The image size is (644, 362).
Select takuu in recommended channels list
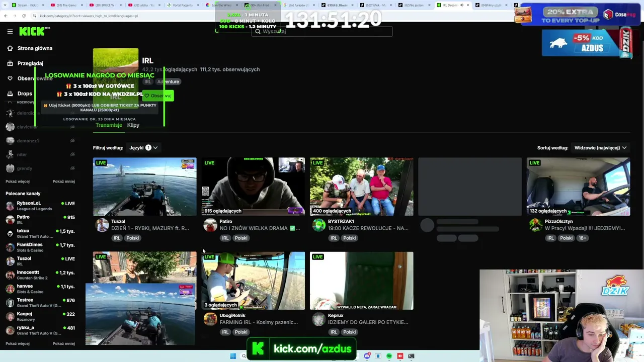(x=40, y=233)
